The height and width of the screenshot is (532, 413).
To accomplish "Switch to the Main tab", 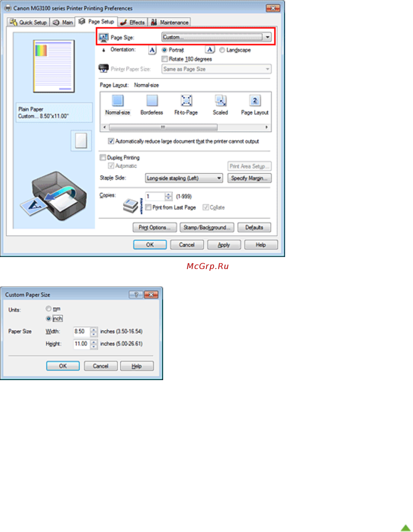I will pyautogui.click(x=63, y=22).
